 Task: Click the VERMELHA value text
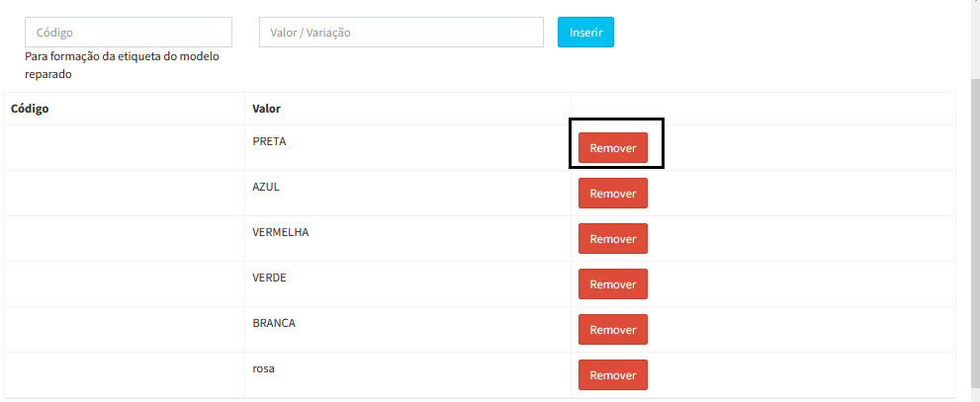click(x=281, y=232)
